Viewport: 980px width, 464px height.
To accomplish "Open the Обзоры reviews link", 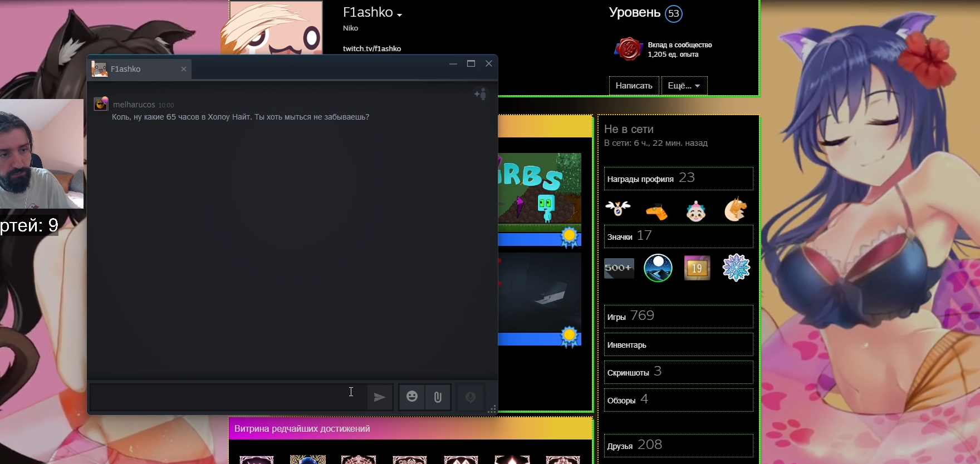I will coord(678,400).
